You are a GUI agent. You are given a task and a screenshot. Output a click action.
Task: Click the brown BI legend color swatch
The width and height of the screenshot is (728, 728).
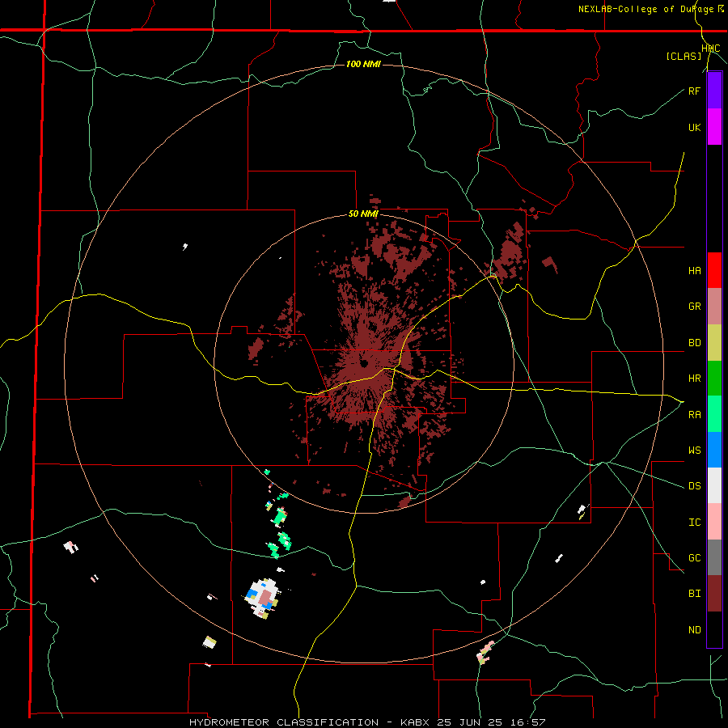(714, 594)
